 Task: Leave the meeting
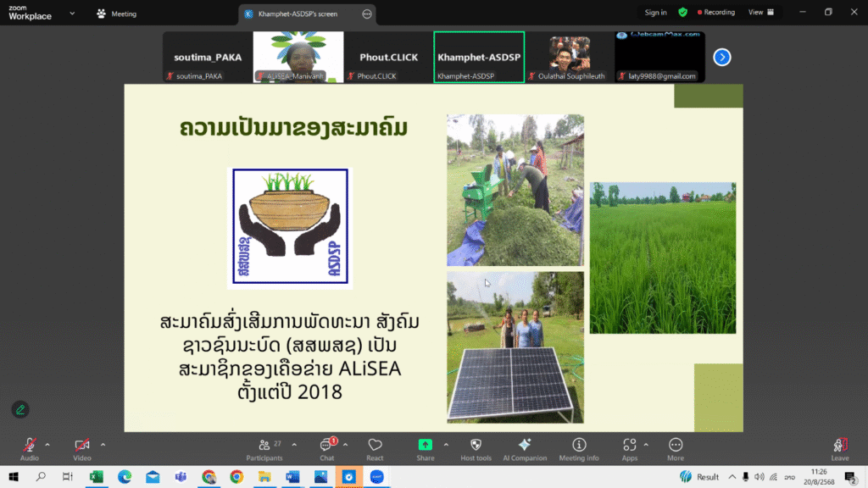click(839, 449)
